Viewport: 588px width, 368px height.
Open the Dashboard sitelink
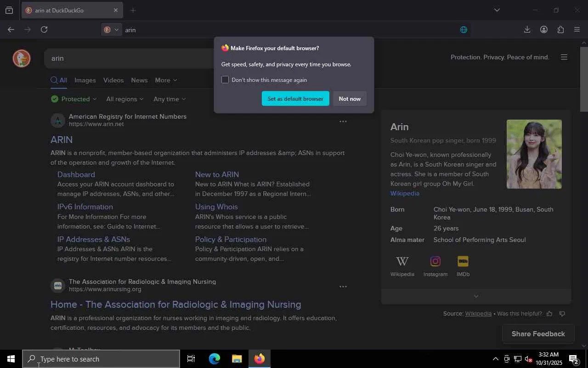(76, 174)
